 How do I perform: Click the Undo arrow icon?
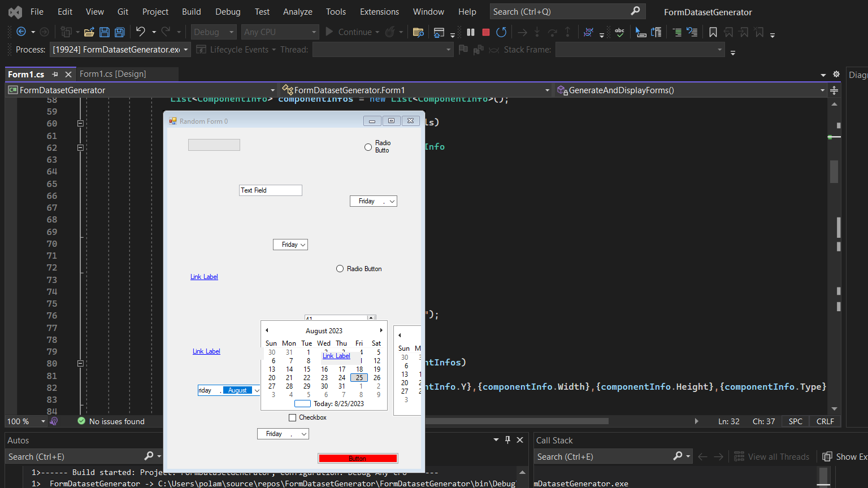141,32
